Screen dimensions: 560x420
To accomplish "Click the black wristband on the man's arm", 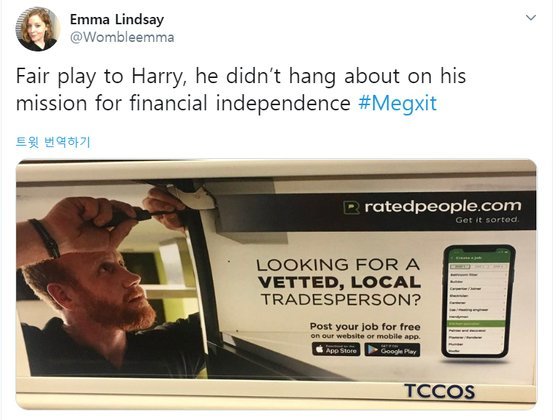I will pos(46,238).
